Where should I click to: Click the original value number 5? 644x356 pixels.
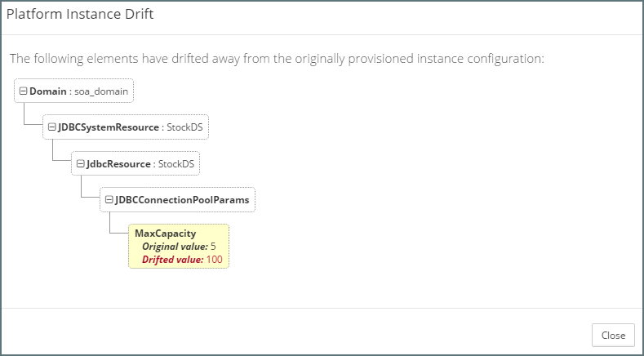coord(213,247)
